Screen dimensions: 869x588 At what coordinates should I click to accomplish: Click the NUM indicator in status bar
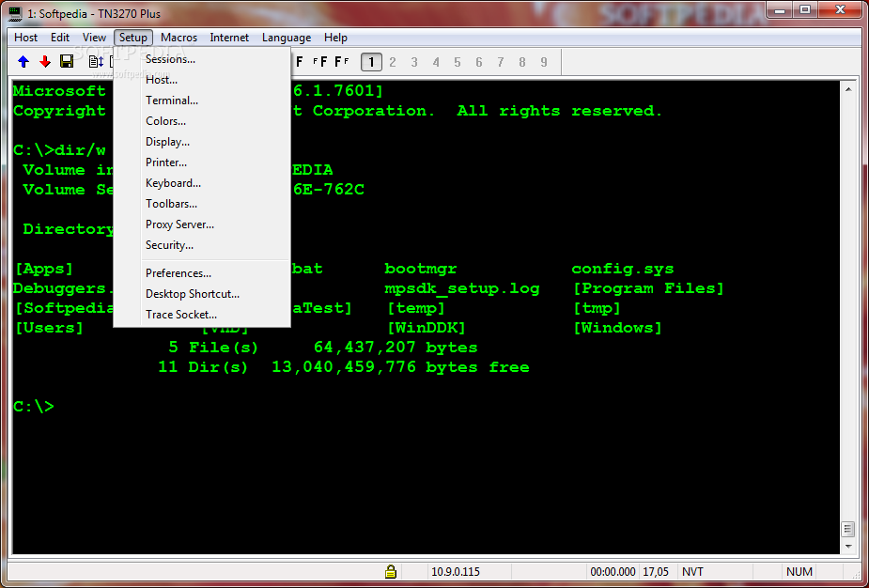799,571
